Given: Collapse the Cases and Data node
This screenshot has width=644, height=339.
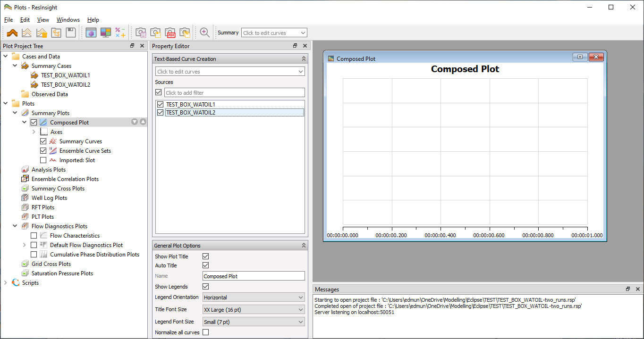Looking at the screenshot, I should pyautogui.click(x=6, y=57).
